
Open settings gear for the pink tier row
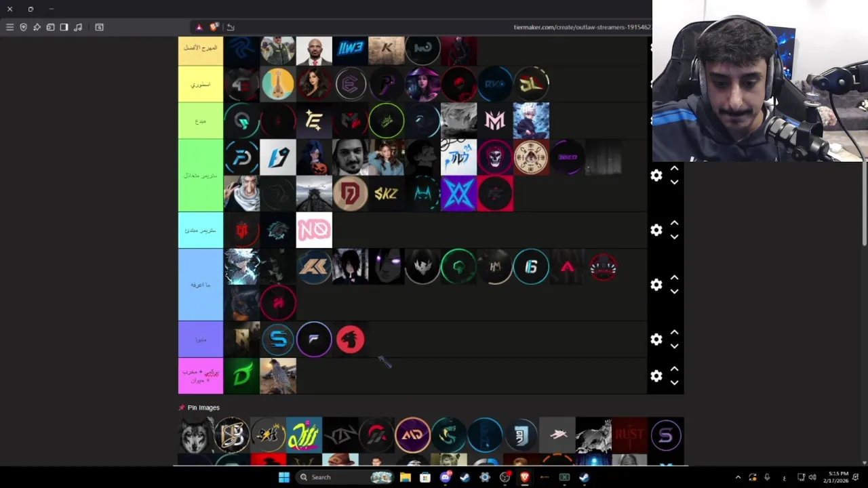pos(656,376)
